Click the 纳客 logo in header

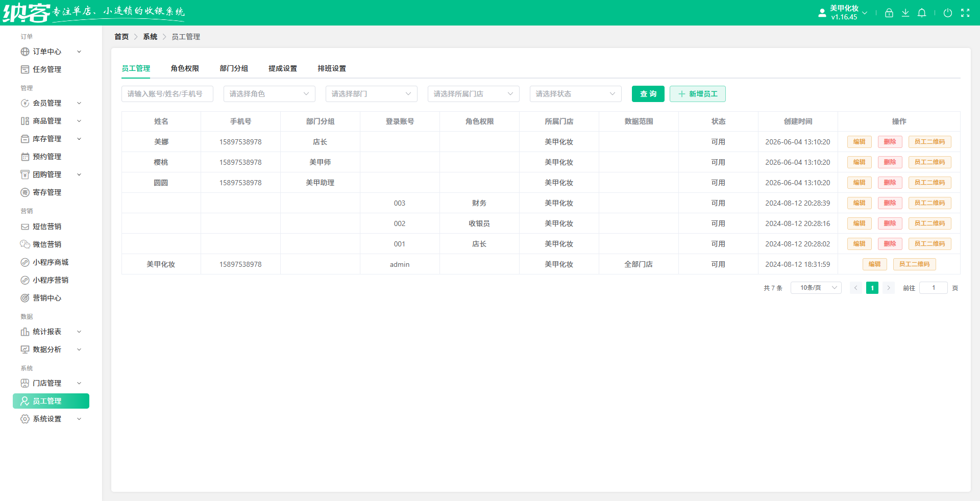coord(27,13)
